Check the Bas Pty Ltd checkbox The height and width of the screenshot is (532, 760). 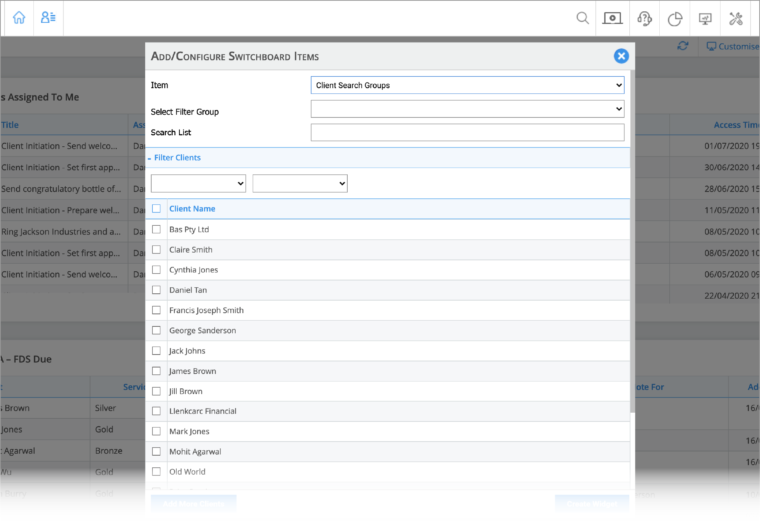(156, 229)
